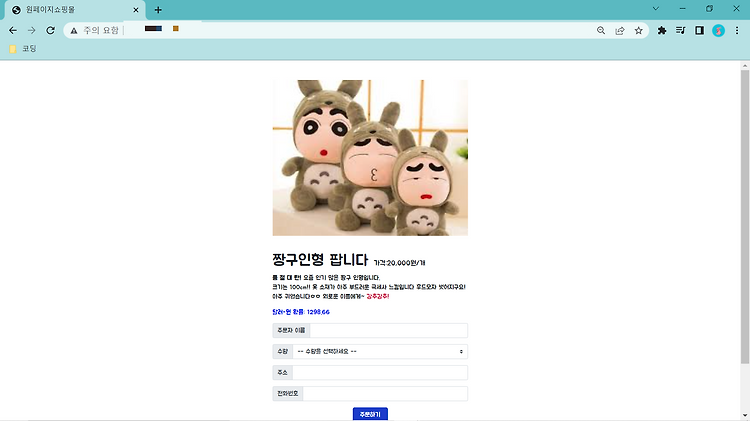Viewport: 750px width, 421px height.
Task: Open Chrome three-dot menu
Action: coord(737,30)
